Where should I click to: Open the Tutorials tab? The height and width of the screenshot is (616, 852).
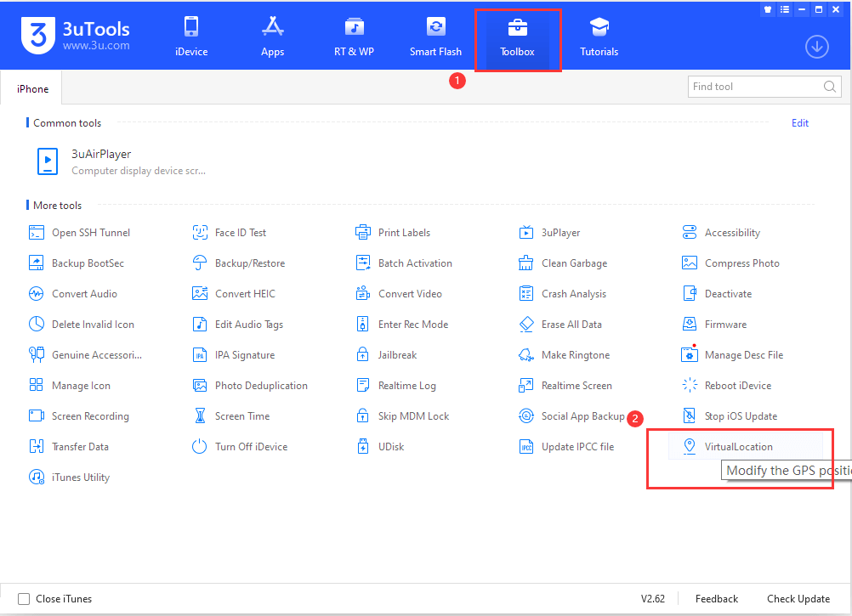click(599, 37)
